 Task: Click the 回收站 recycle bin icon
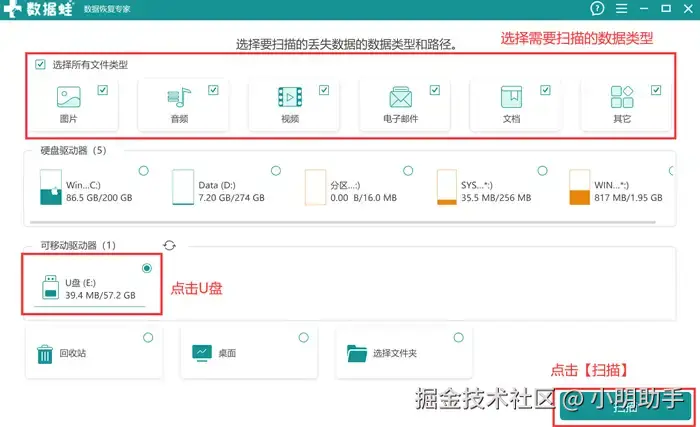click(x=45, y=354)
